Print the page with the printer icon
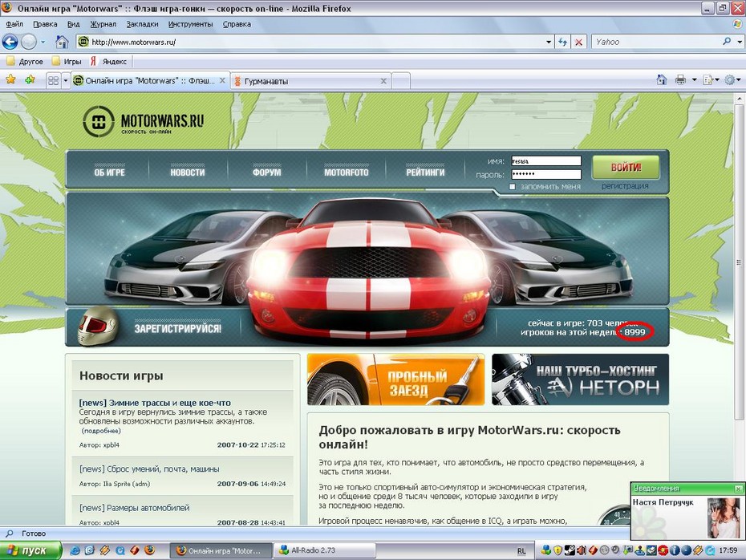 point(681,80)
